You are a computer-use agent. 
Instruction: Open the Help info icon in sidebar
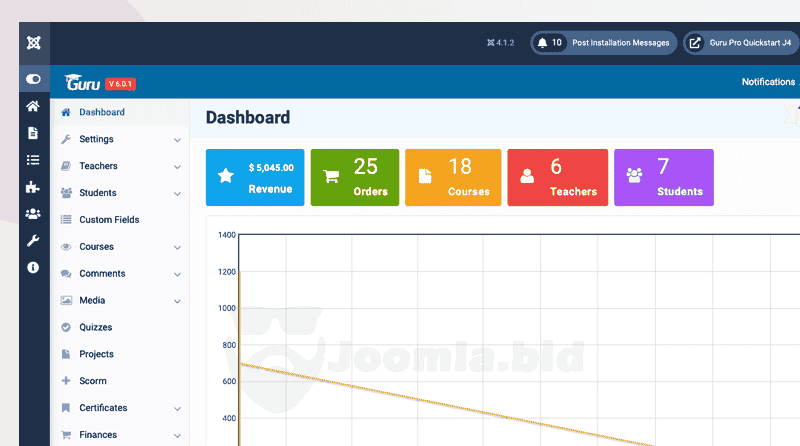34,268
